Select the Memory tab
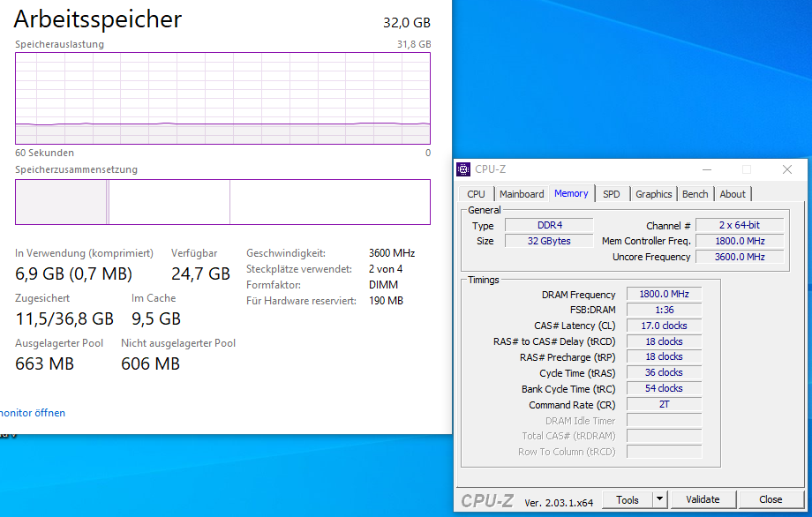Image resolution: width=812 pixels, height=517 pixels. click(571, 193)
